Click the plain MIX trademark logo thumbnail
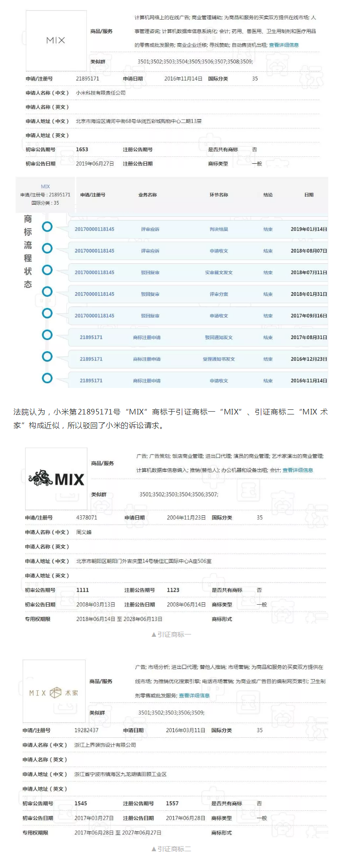Screen dimensions: 352x868 tap(56, 40)
